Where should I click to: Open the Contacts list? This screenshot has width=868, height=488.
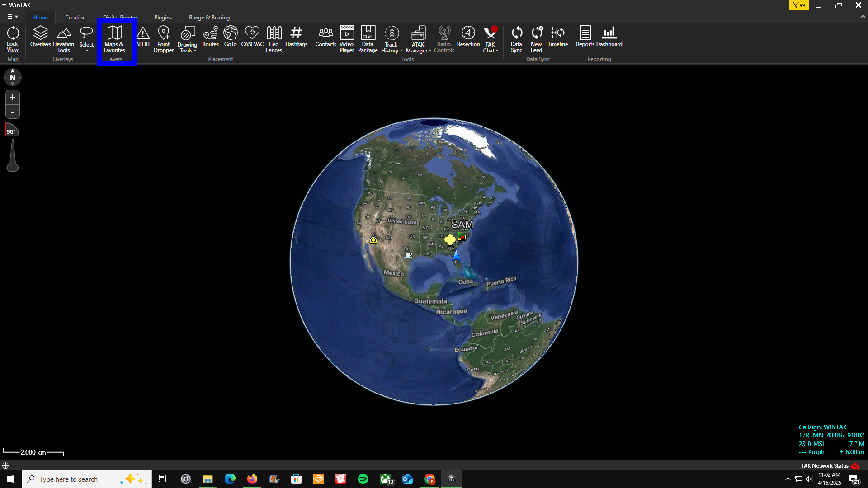[x=326, y=36]
